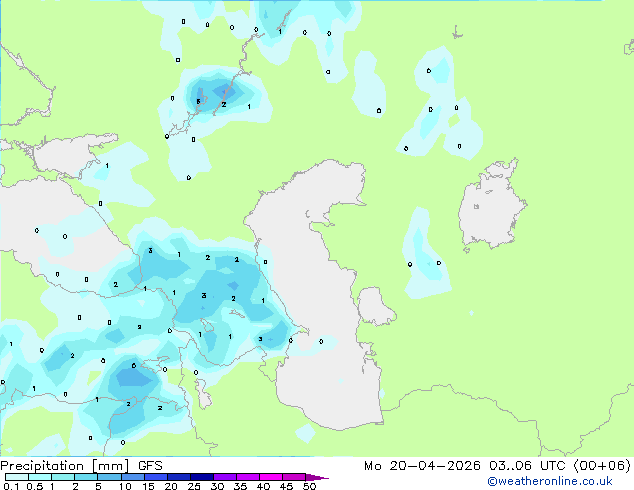Click the 10–15 mm legend color swatch
This screenshot has height=490, width=634.
(x=132, y=477)
